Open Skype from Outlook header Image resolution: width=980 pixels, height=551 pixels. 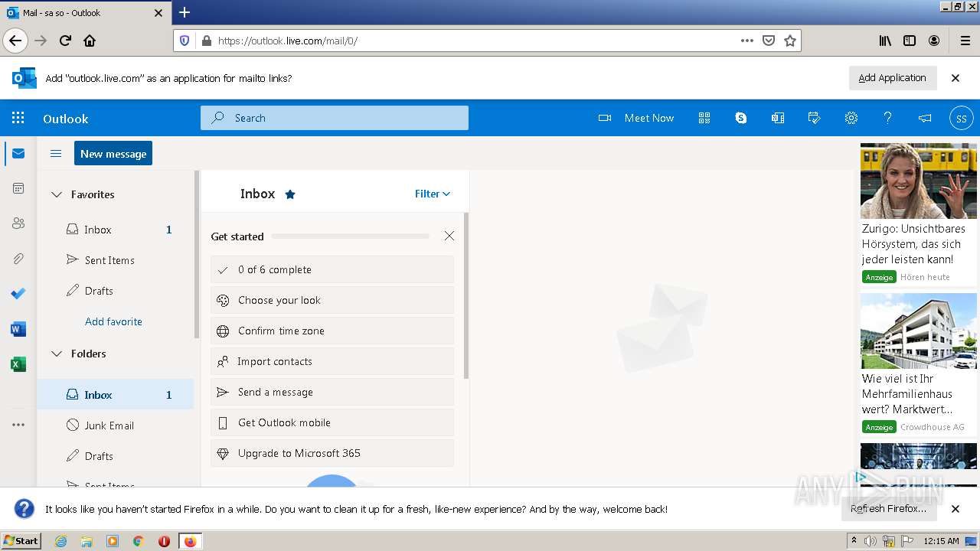tap(741, 118)
